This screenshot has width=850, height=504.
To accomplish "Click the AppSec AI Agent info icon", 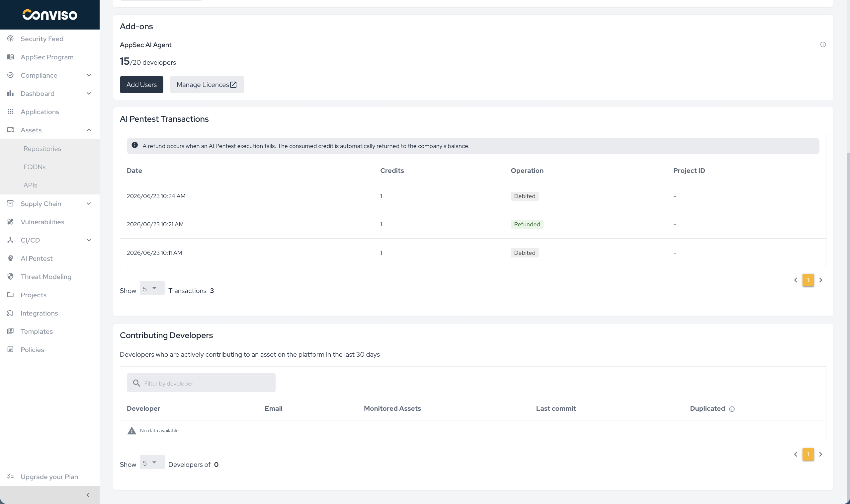I will (823, 44).
